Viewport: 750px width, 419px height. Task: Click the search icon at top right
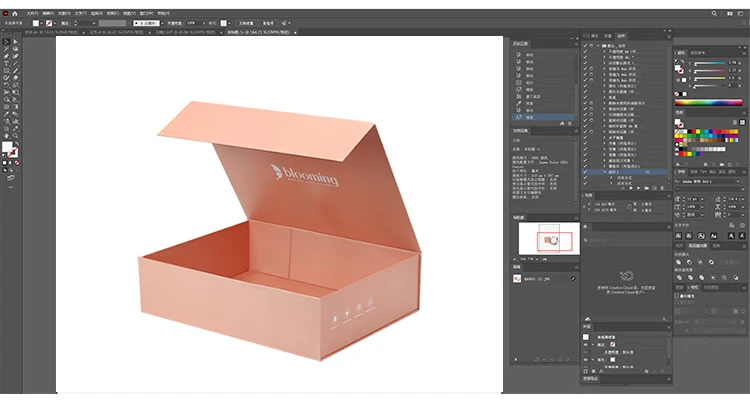[x=716, y=13]
